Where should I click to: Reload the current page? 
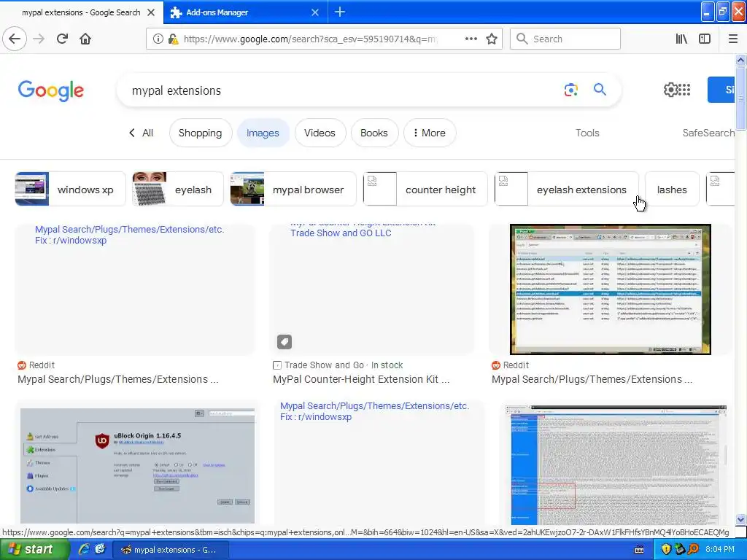click(x=62, y=39)
